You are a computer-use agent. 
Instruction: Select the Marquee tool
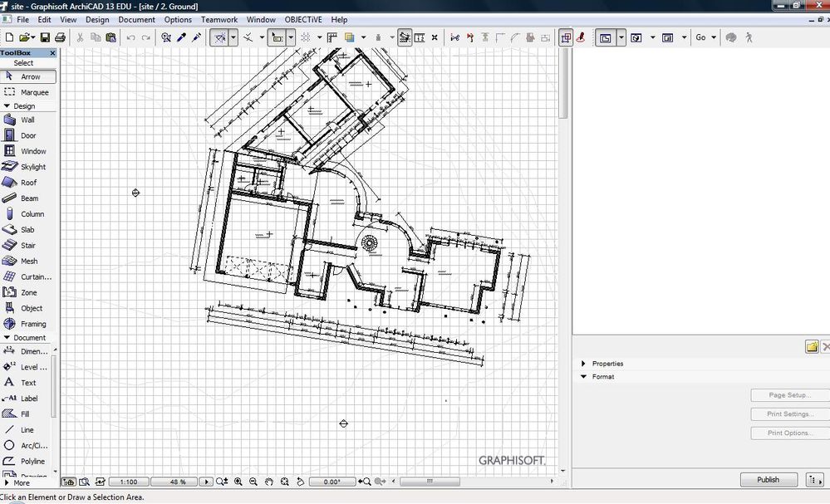tap(28, 92)
